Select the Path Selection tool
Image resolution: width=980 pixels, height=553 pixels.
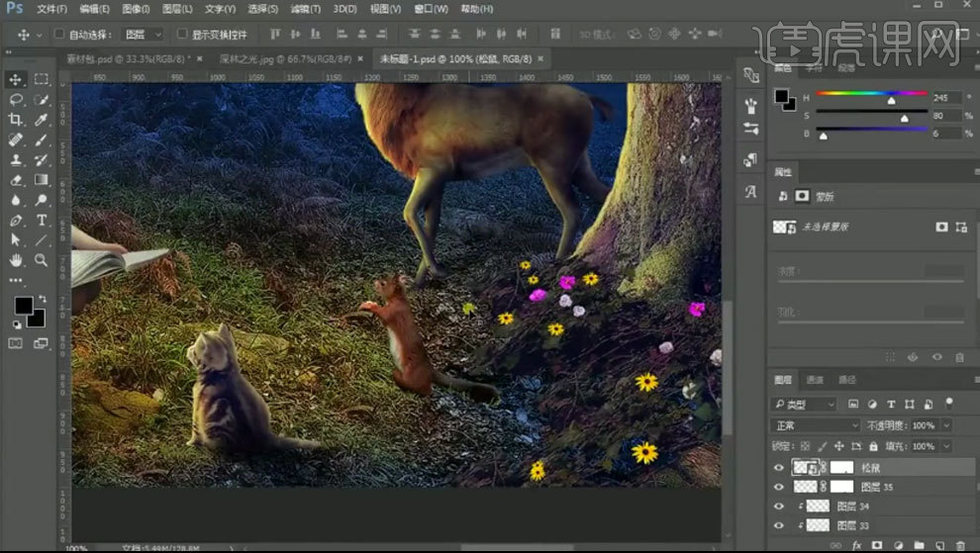click(16, 240)
